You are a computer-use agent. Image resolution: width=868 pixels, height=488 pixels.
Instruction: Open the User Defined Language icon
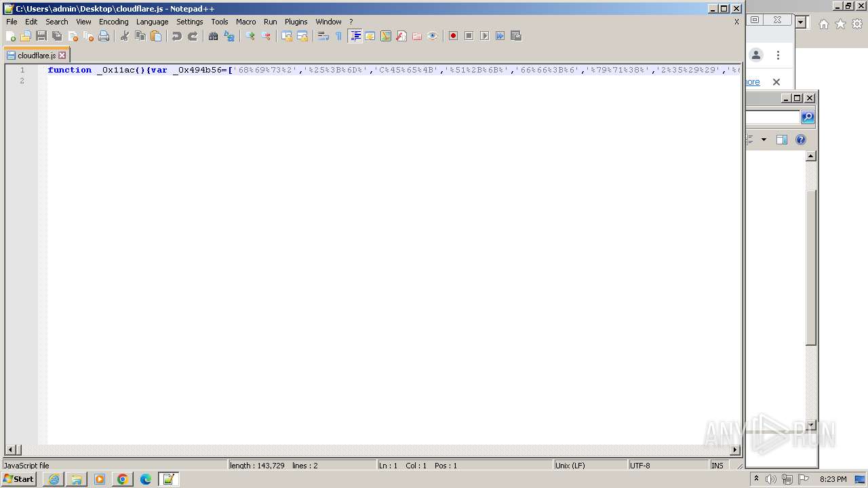pyautogui.click(x=370, y=36)
